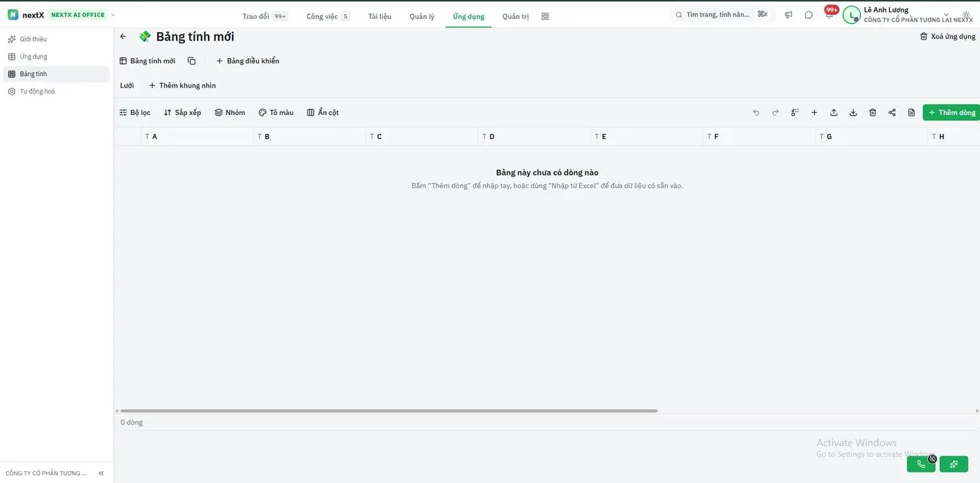Add a Bảng điều khiển dashboard
Screen dimensions: 980x483
pyautogui.click(x=248, y=61)
